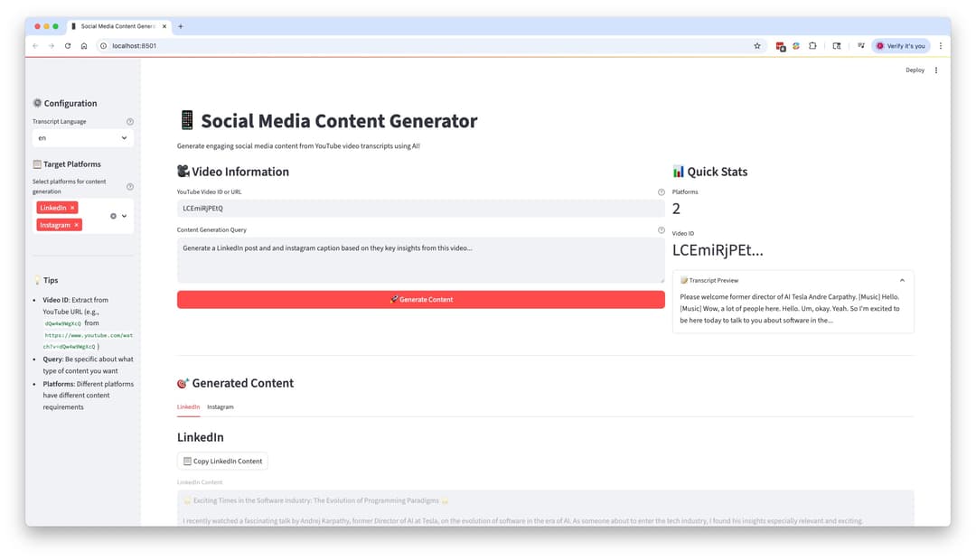
Task: Open the Transcript Language dropdown
Action: tap(82, 138)
